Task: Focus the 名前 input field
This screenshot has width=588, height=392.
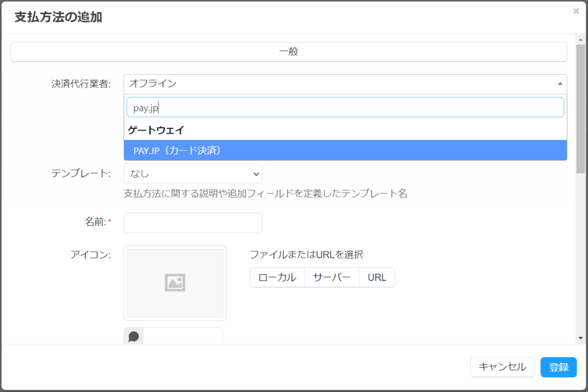Action: 193,222
